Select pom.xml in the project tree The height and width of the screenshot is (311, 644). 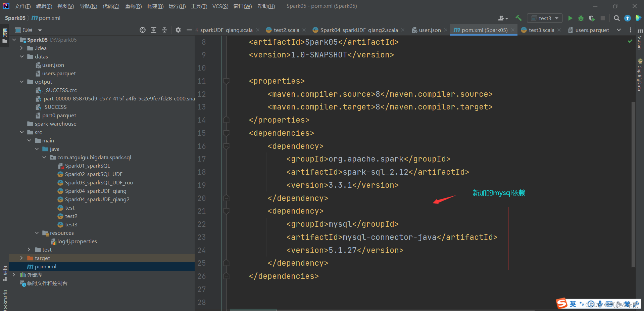tap(102, 266)
